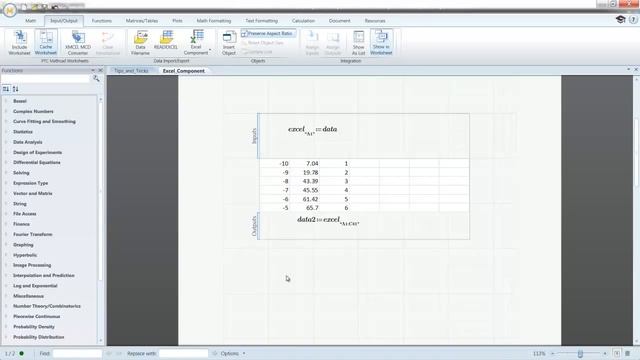The image size is (640, 360).
Task: Toggle the Preserve Aspect Ratio checkbox
Action: [268, 33]
